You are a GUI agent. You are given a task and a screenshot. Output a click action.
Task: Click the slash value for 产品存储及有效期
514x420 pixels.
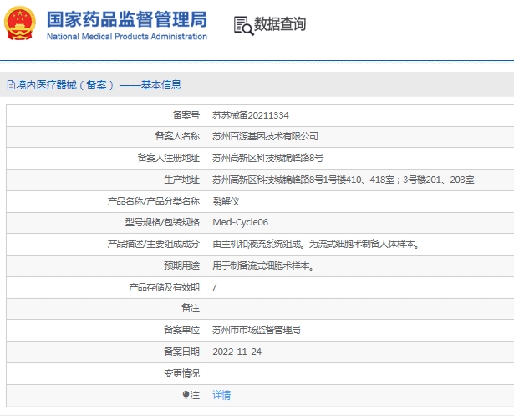point(215,287)
